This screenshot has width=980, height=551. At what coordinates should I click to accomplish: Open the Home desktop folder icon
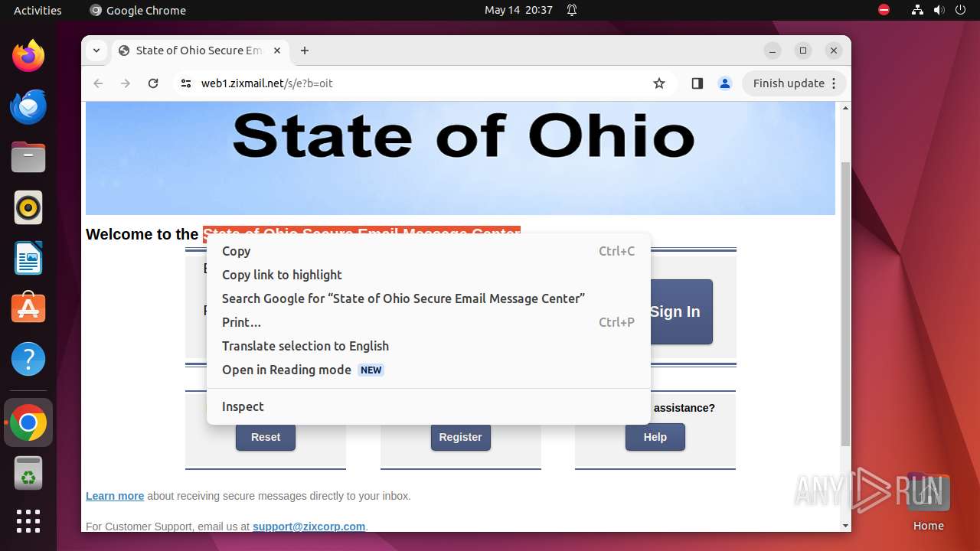[x=928, y=501]
